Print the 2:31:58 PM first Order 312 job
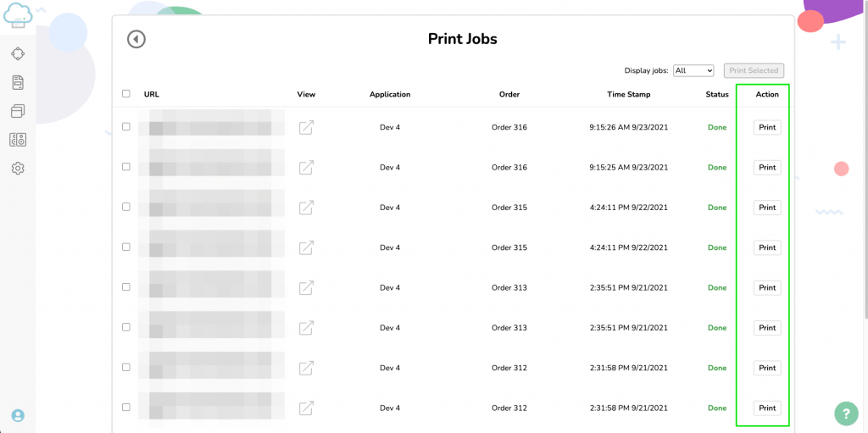The image size is (868, 433). 767,368
